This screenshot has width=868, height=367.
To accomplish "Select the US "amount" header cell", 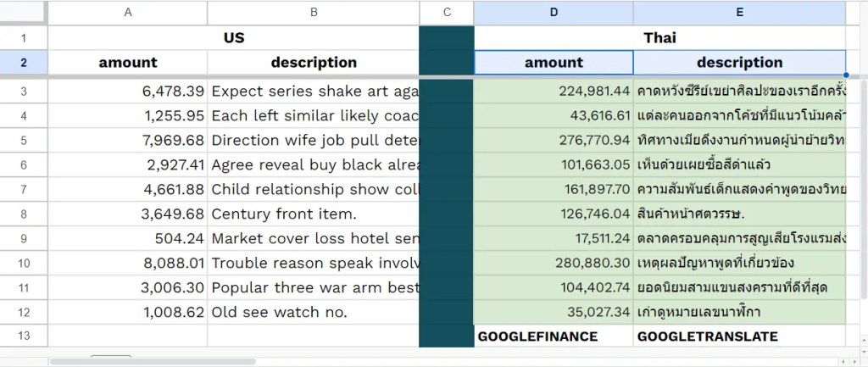I will pyautogui.click(x=127, y=63).
